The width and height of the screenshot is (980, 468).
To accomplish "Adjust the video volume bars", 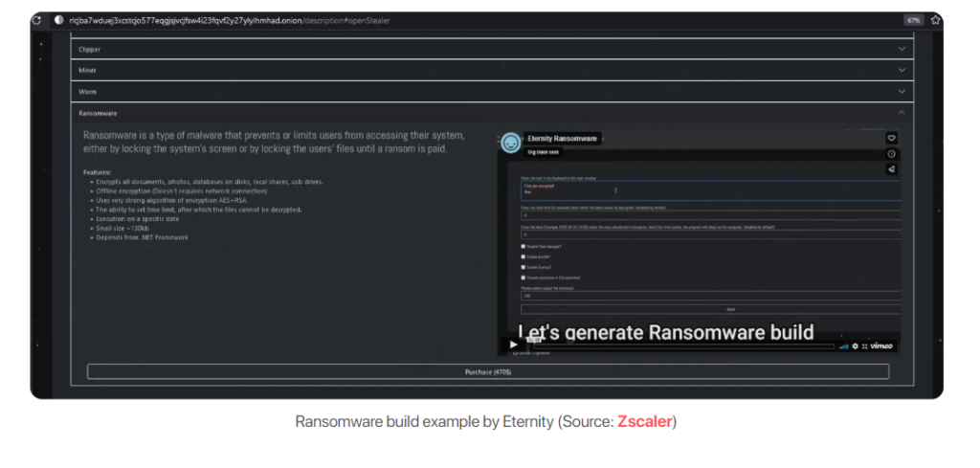I will [844, 346].
